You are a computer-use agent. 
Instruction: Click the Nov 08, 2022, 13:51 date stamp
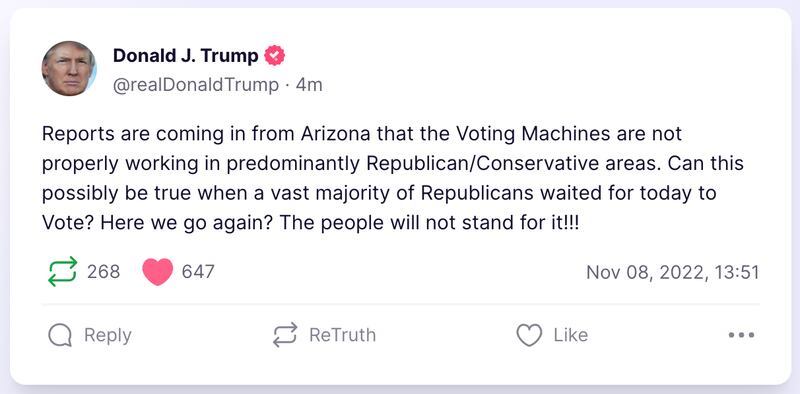672,273
